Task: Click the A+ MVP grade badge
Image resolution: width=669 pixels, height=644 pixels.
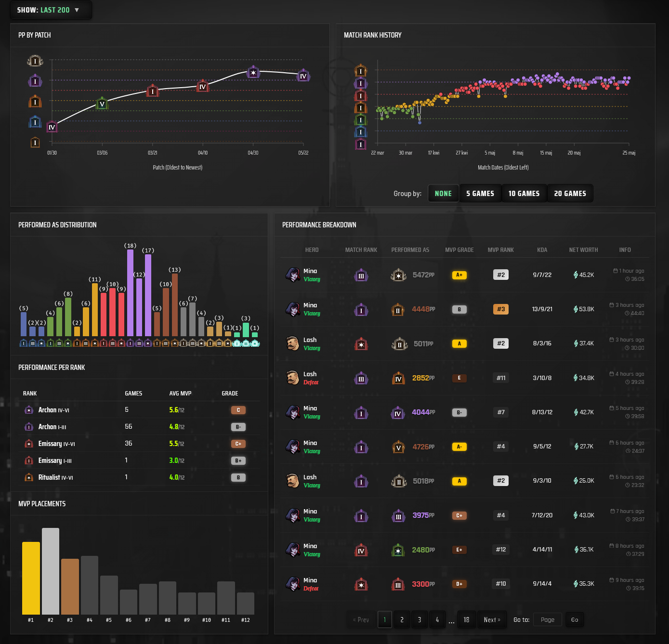Action: point(459,275)
